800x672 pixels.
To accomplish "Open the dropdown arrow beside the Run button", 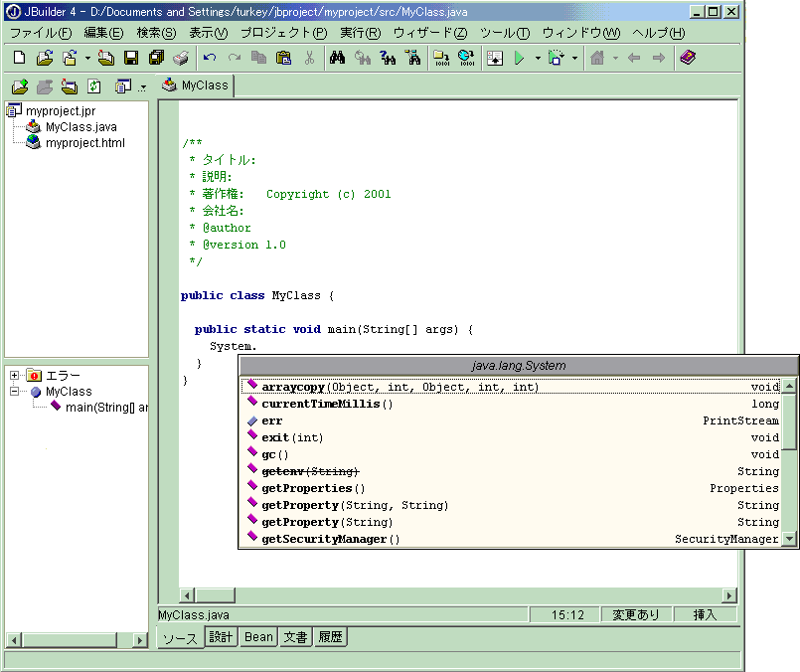I will (538, 58).
